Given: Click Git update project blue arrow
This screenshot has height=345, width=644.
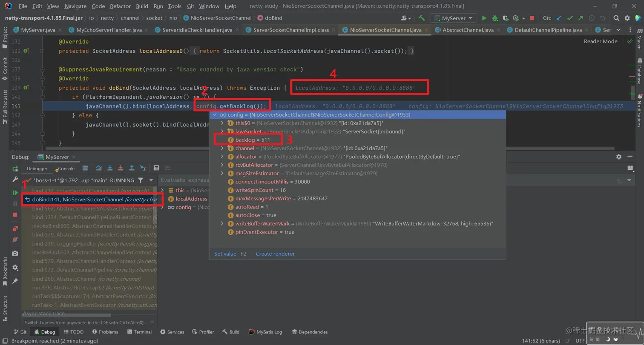Looking at the screenshot, I should [559, 18].
